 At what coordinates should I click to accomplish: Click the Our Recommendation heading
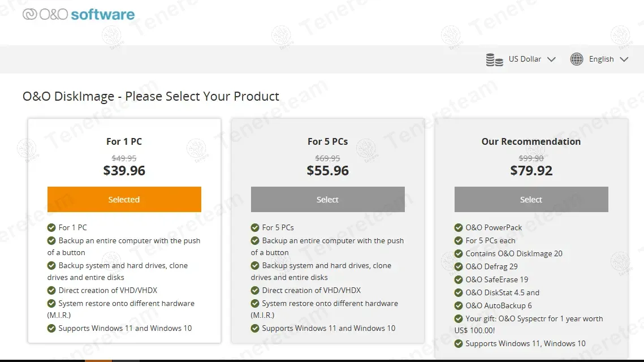(531, 141)
